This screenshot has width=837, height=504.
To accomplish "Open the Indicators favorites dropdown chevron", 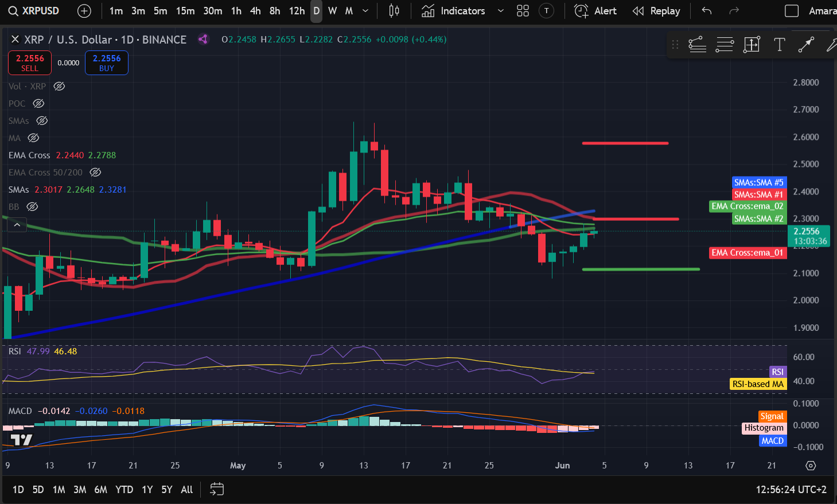I will coord(501,11).
